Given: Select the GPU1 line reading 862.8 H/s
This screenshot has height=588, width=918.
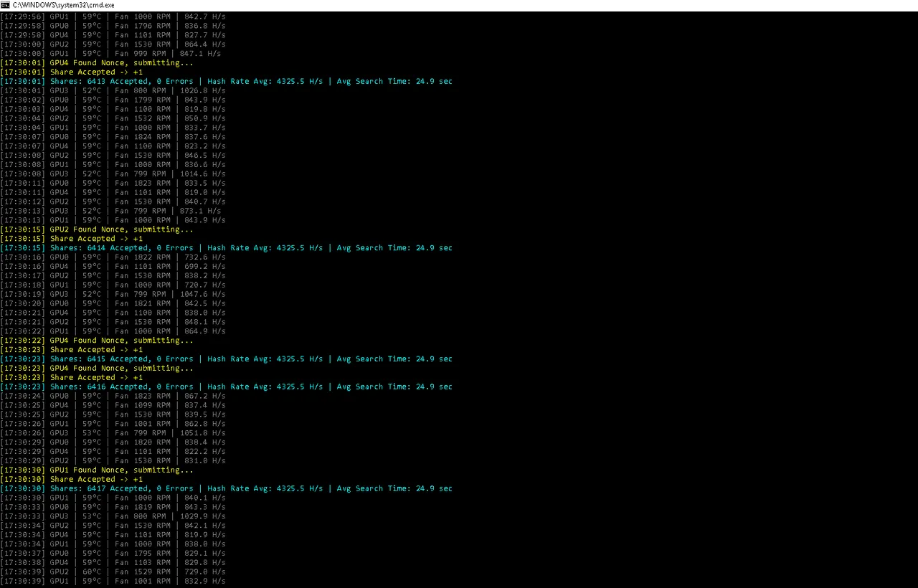Looking at the screenshot, I should (113, 424).
